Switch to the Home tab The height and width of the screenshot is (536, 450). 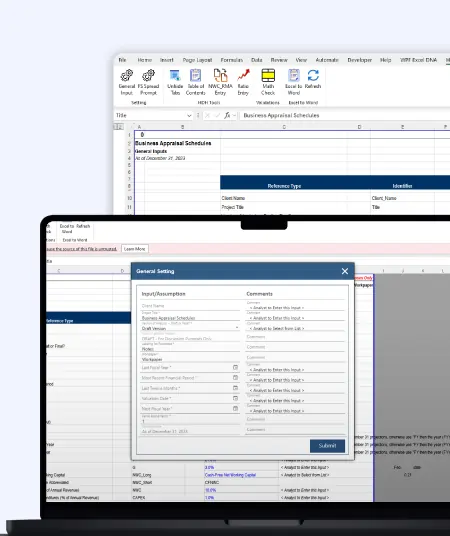[x=145, y=60]
